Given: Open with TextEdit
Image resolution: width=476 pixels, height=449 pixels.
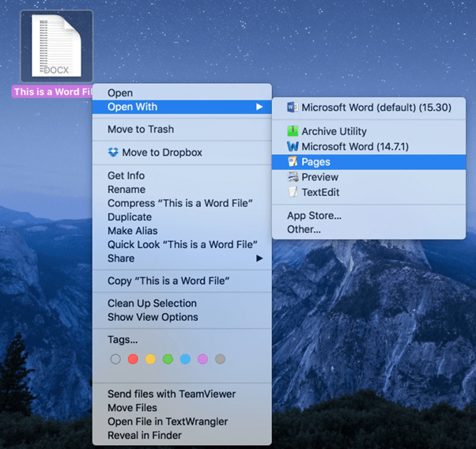Looking at the screenshot, I should pyautogui.click(x=368, y=192).
